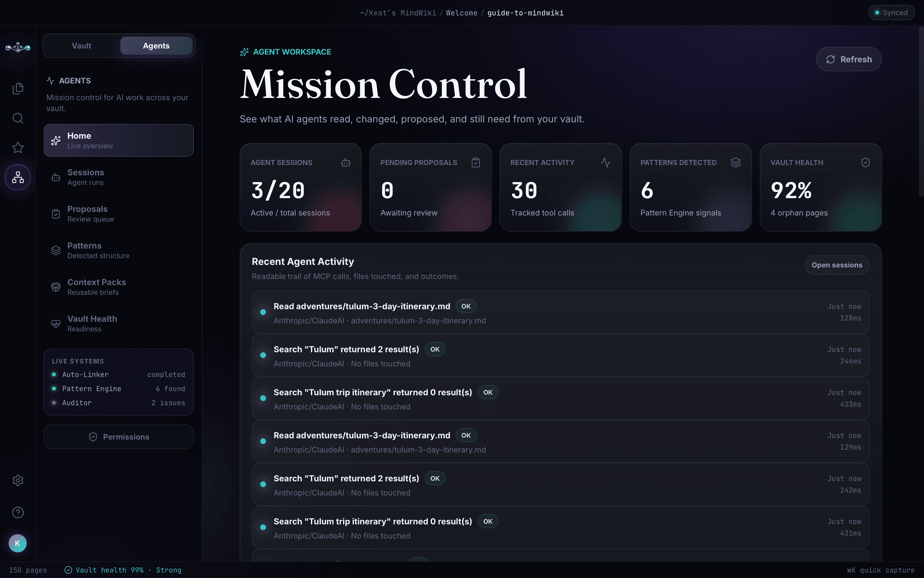Screen dimensions: 924x578
Task: Open settings gear icon
Action: pos(18,480)
